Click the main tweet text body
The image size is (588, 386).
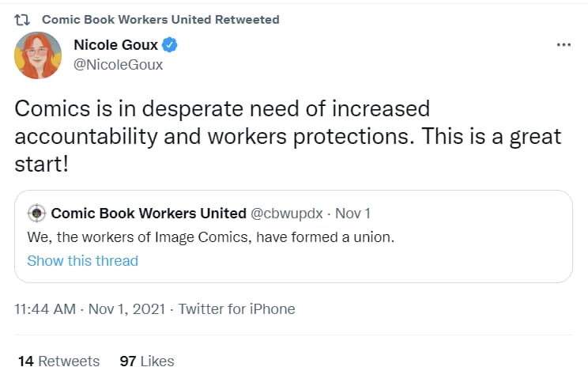(x=288, y=136)
